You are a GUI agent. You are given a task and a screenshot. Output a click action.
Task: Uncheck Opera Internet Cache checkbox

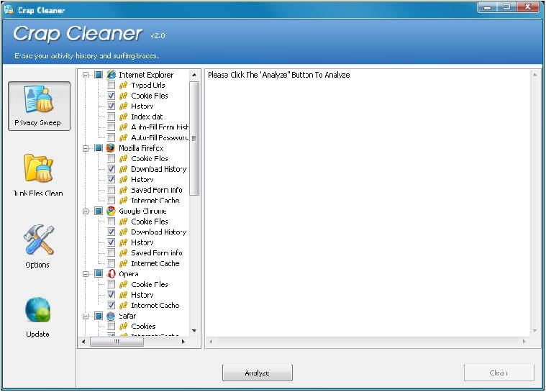111,305
